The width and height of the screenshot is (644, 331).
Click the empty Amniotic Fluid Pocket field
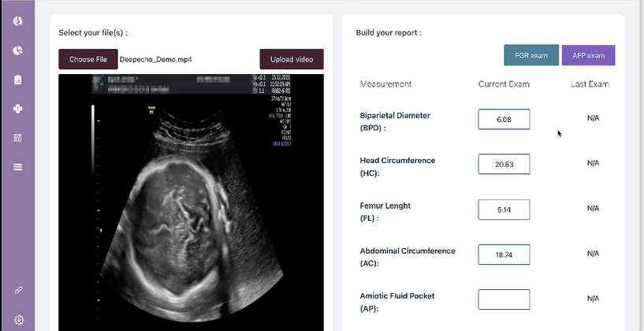tap(504, 299)
